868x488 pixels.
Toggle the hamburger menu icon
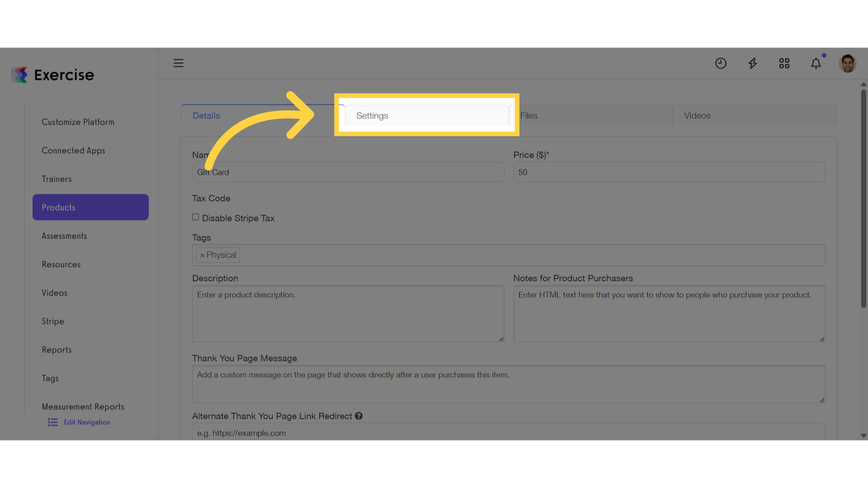point(179,63)
